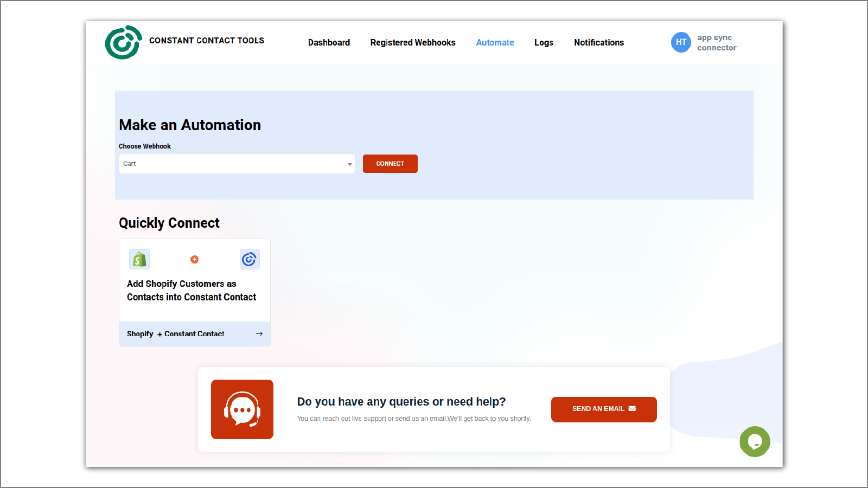
Task: Go to Registered Webhooks
Action: 413,42
